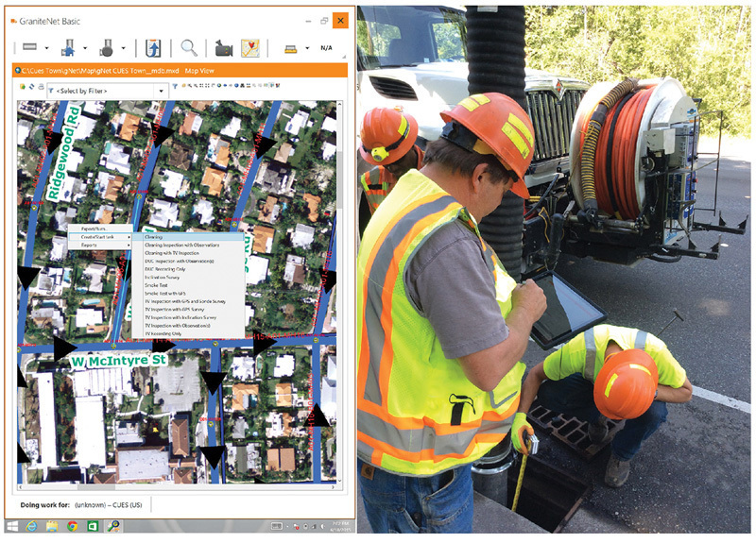Open Google Chrome from the taskbar
756x543 pixels.
(72, 526)
